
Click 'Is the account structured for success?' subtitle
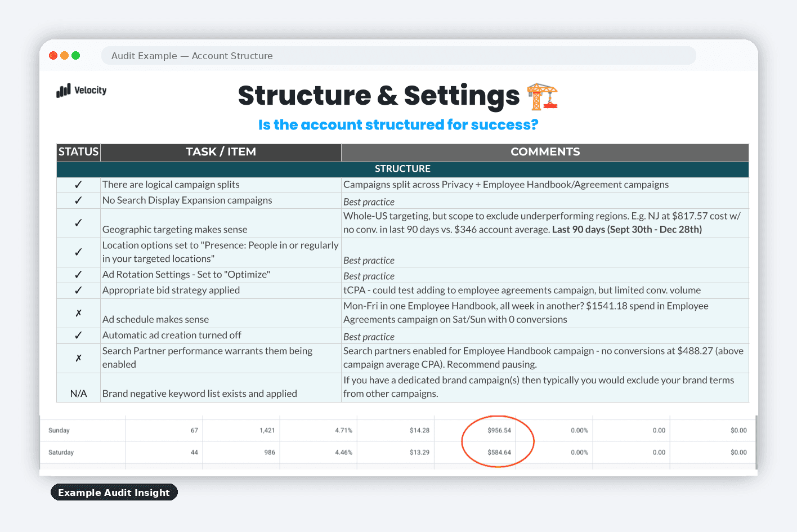398,125
